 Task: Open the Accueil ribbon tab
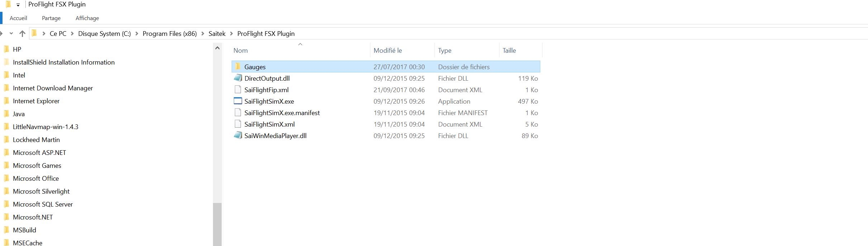click(18, 18)
